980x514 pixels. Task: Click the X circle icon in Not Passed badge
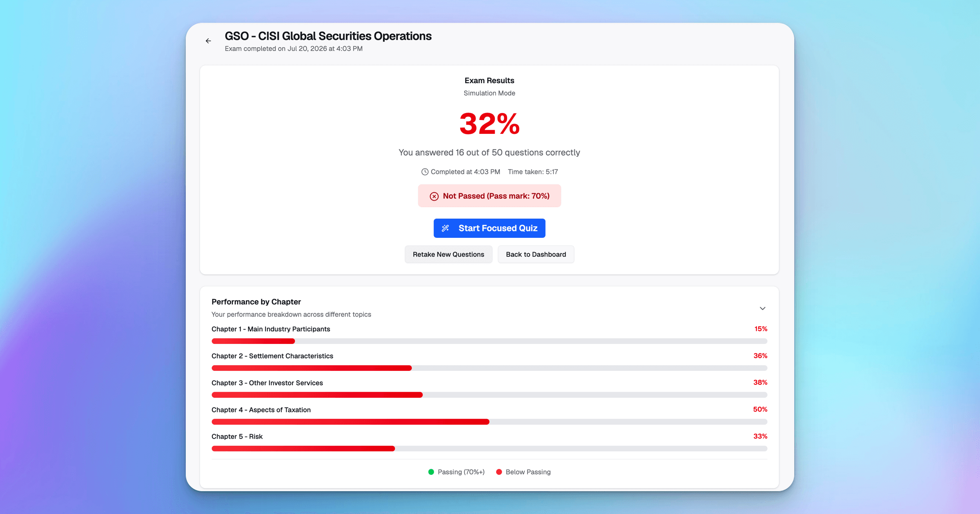(x=434, y=196)
